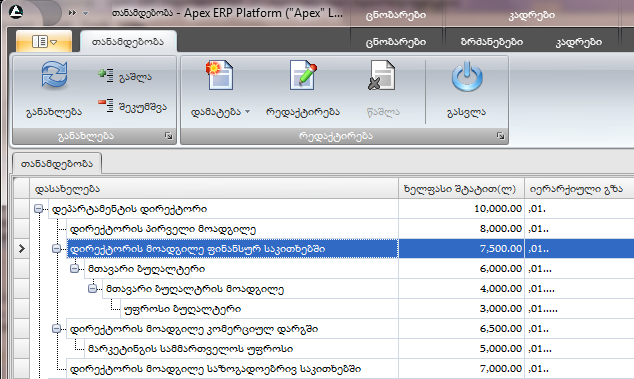
Task: Open the ცნობარები tab in ribbon row
Action: coord(396,42)
